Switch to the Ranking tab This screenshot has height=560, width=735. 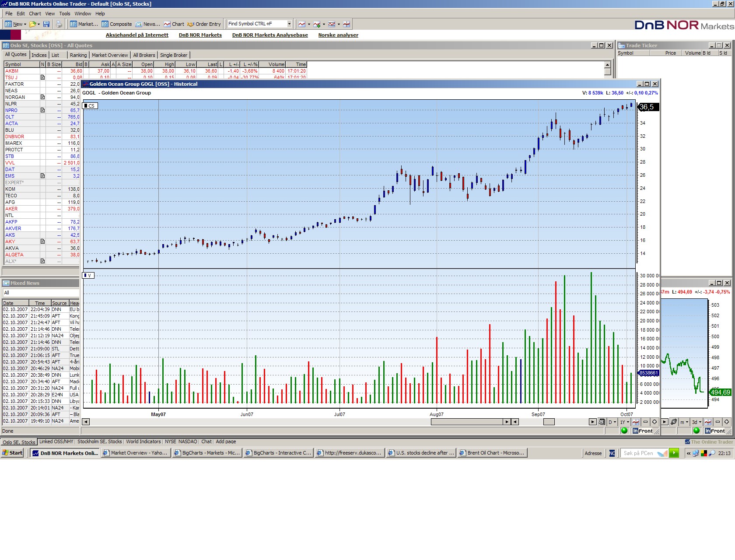click(78, 55)
